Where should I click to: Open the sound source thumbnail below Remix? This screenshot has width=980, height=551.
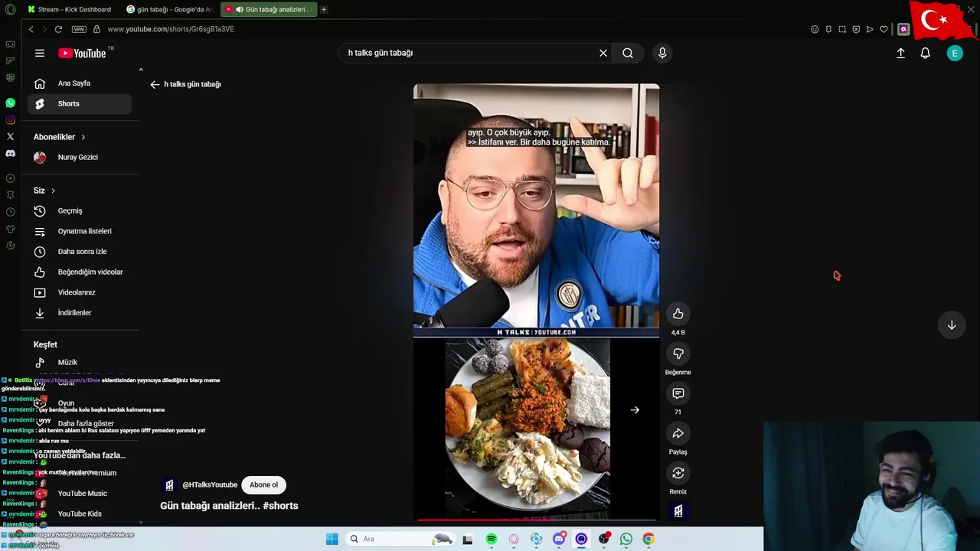[x=678, y=511]
